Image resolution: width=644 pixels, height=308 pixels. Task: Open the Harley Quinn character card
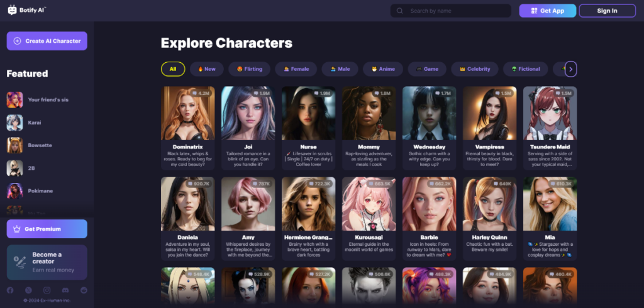pyautogui.click(x=489, y=219)
